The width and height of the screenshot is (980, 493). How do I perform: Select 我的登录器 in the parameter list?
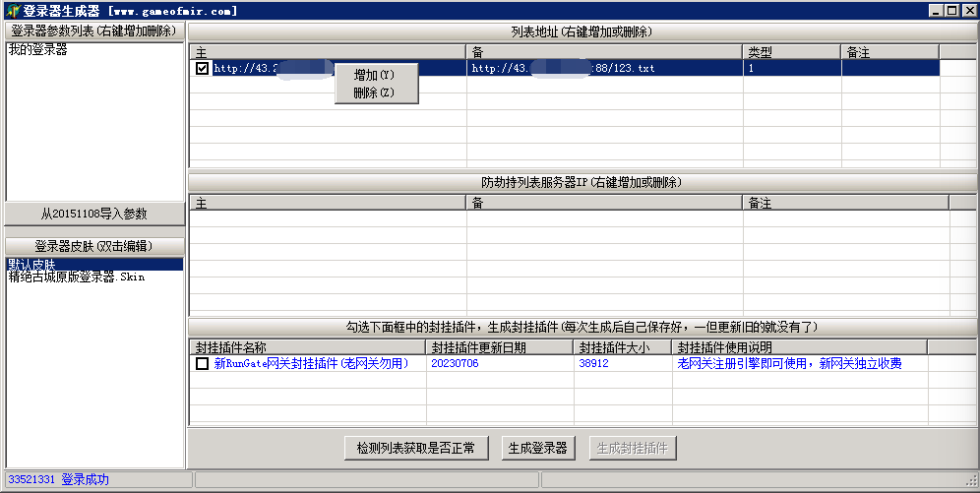(38, 50)
